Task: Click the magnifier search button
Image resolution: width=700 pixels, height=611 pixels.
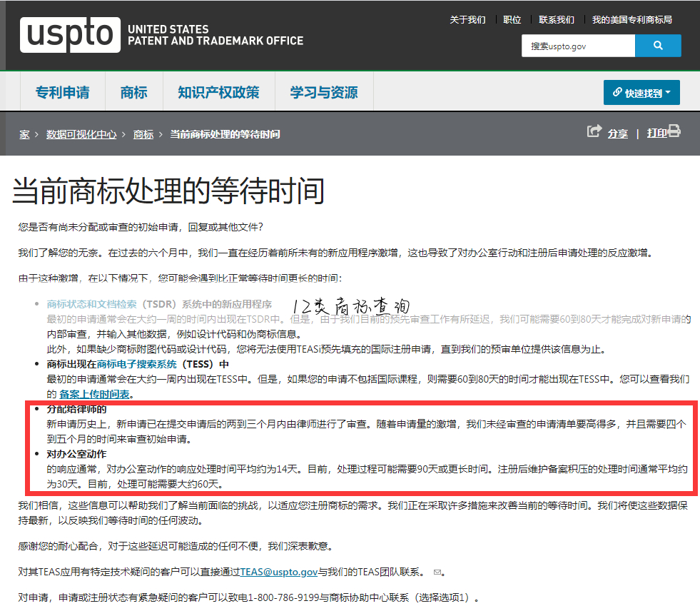Action: [658, 46]
